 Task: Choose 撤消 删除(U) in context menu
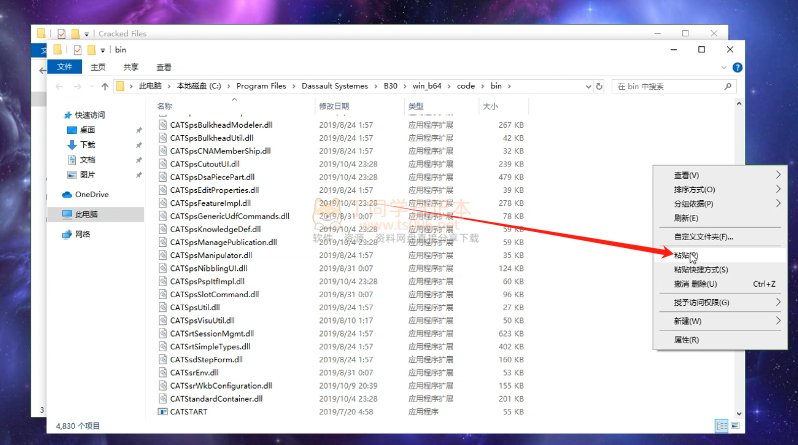720,284
